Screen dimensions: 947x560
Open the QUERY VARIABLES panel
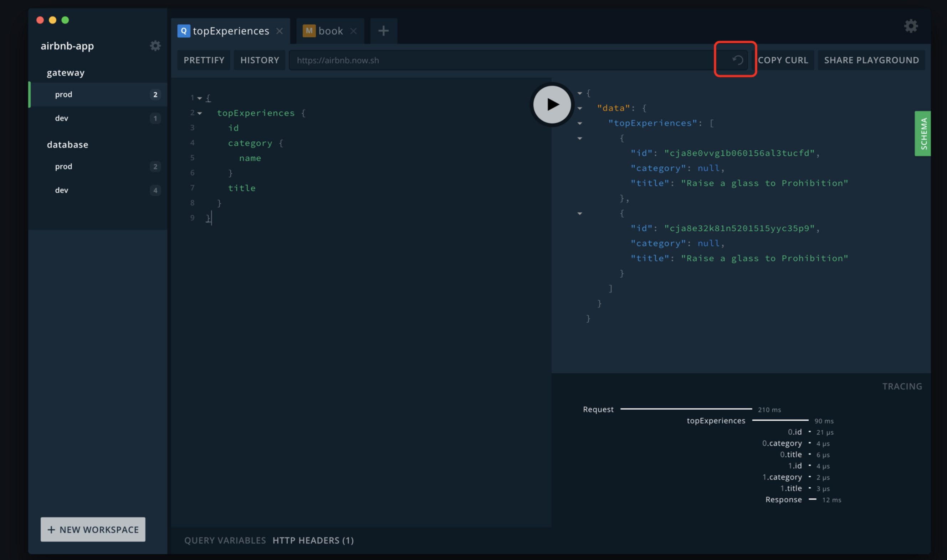(225, 540)
